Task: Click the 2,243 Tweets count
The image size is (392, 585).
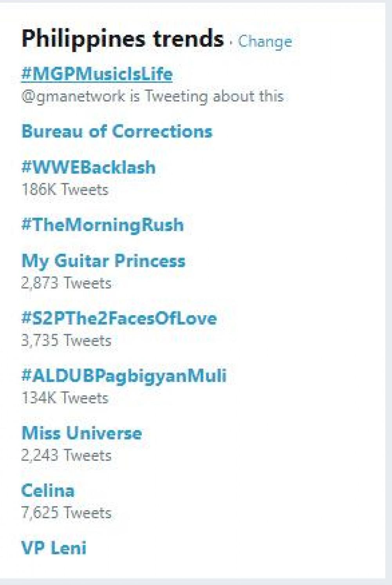Action: pyautogui.click(x=66, y=455)
